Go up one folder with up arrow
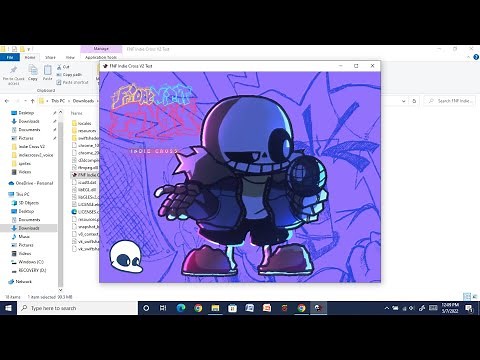The width and height of the screenshot is (480, 360). (x=32, y=101)
